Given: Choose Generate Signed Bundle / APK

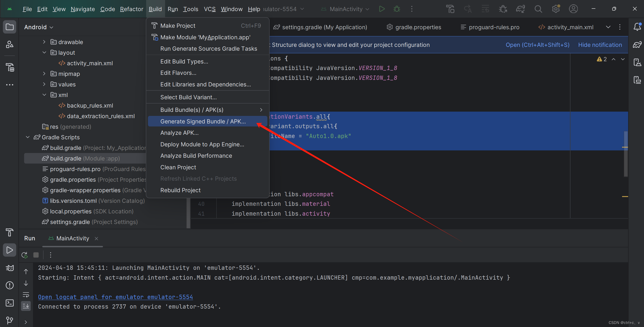Looking at the screenshot, I should (208, 121).
